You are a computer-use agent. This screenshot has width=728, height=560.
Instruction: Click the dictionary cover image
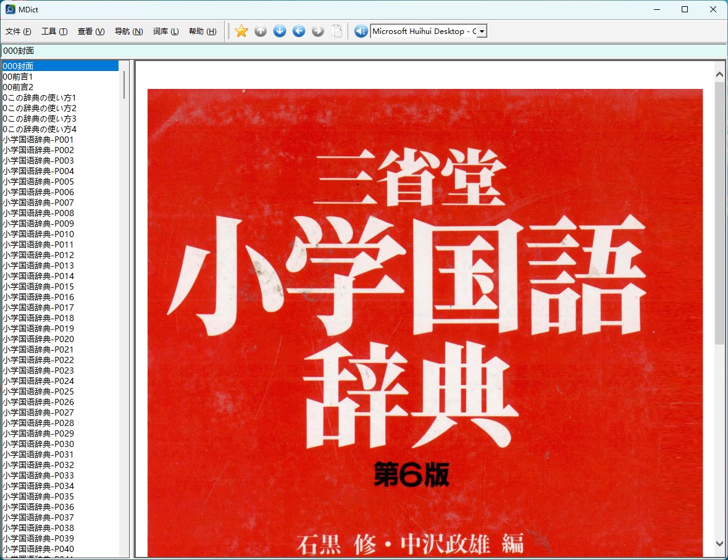pyautogui.click(x=425, y=323)
